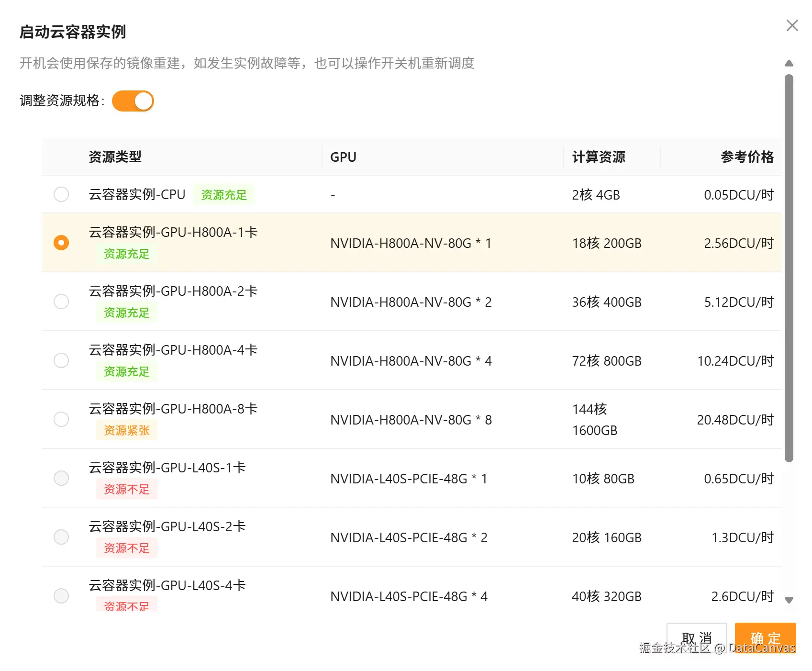The image size is (812, 671).
Task: Click the 云容器实例-GPU-L40S-1卡 name
Action: pyautogui.click(x=167, y=468)
